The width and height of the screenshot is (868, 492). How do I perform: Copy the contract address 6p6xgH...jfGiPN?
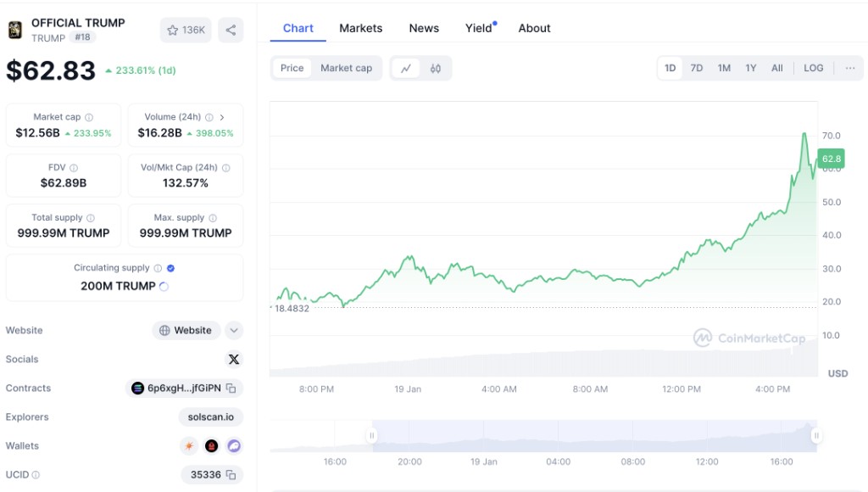230,389
